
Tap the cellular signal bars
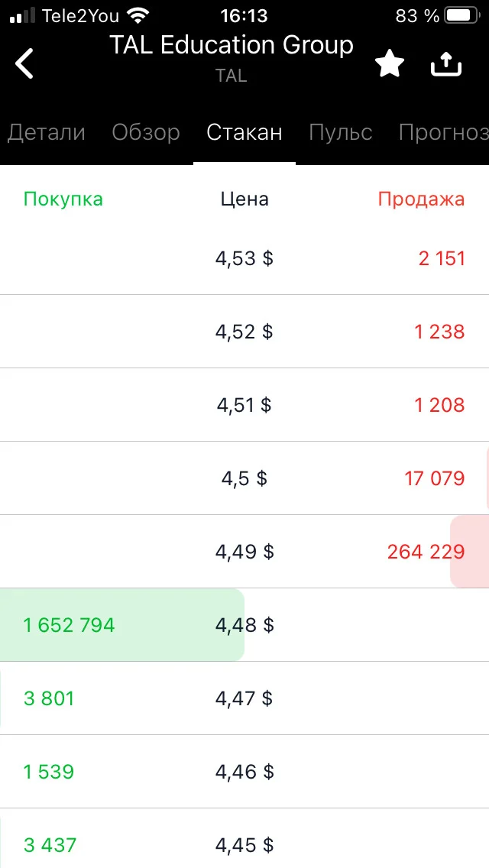(x=22, y=16)
